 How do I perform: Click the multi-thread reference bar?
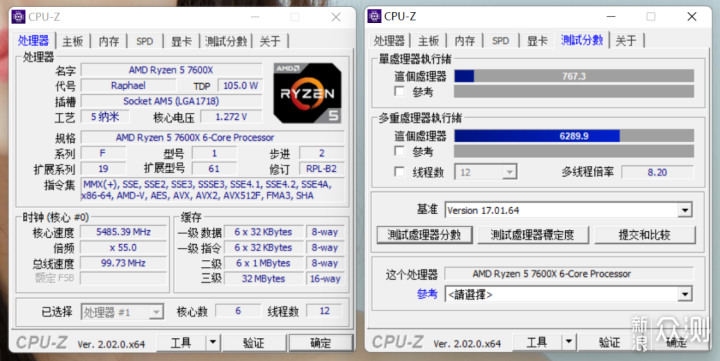tap(574, 151)
